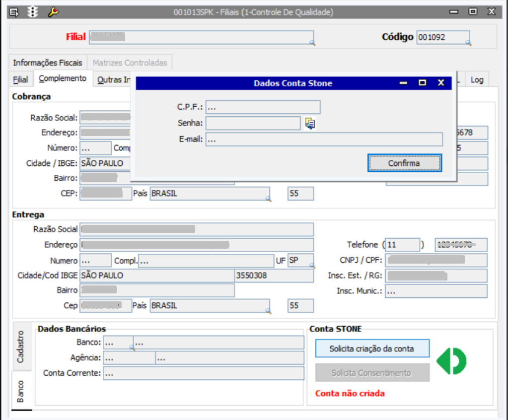Click Entrega country code 55 field
The height and width of the screenshot is (420, 508).
300,306
